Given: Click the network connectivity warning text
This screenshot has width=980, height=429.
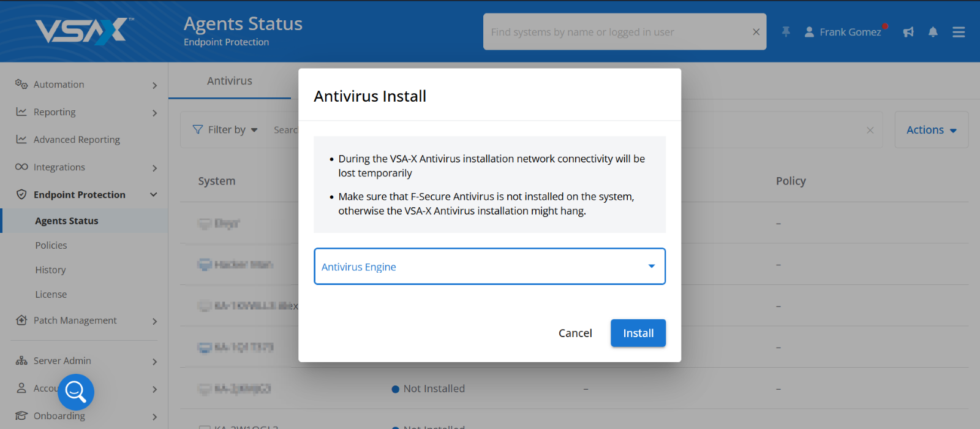Looking at the screenshot, I should [x=491, y=165].
